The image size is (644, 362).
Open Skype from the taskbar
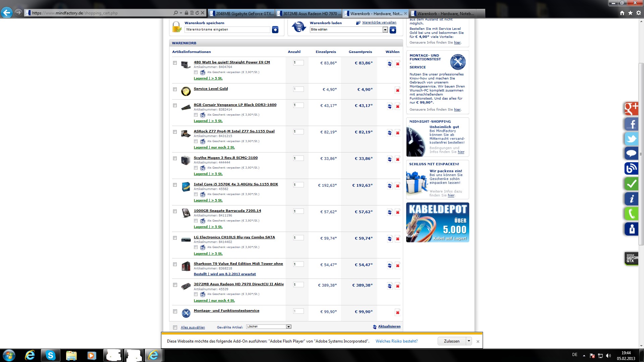[51, 355]
